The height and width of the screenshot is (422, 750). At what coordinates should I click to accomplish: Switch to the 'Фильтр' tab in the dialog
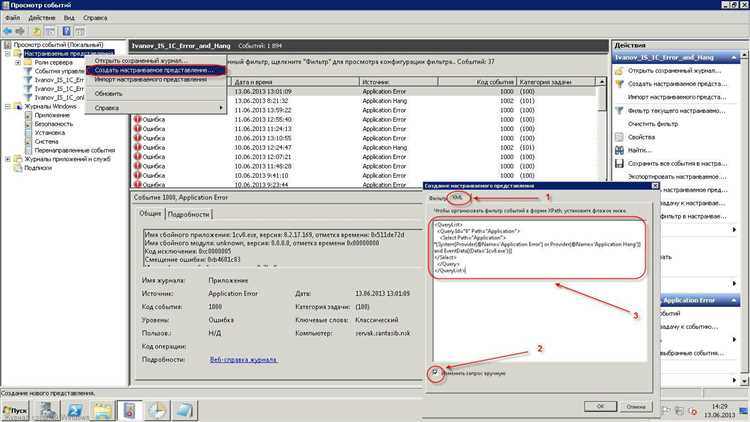click(437, 198)
